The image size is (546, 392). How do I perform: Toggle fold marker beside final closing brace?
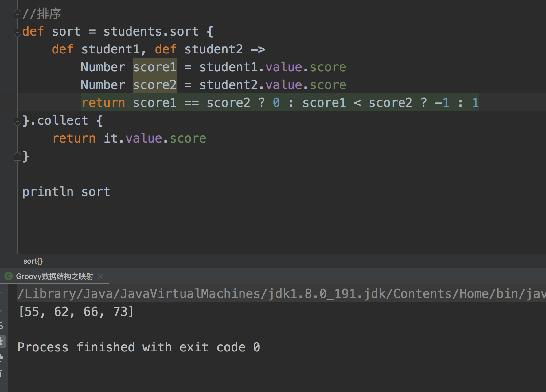(18, 156)
